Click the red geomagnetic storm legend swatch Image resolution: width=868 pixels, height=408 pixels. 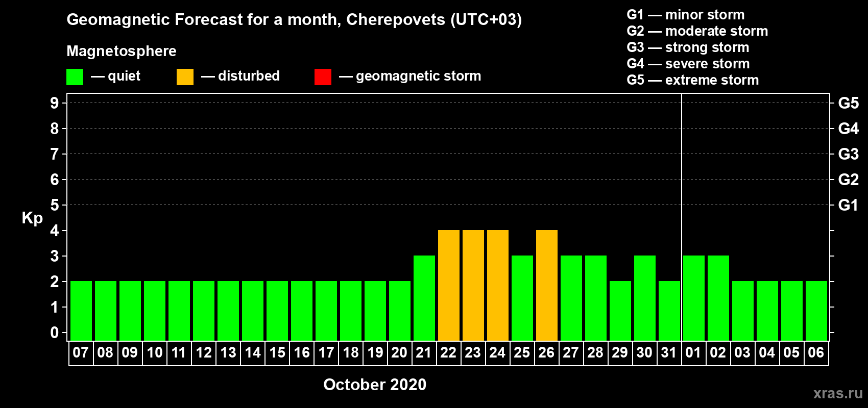(x=323, y=77)
